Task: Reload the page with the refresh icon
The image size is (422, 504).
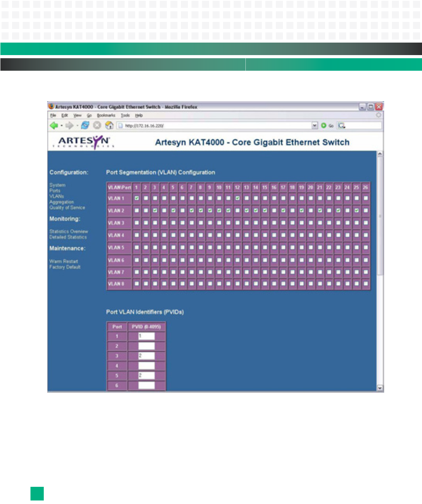Action: click(85, 125)
